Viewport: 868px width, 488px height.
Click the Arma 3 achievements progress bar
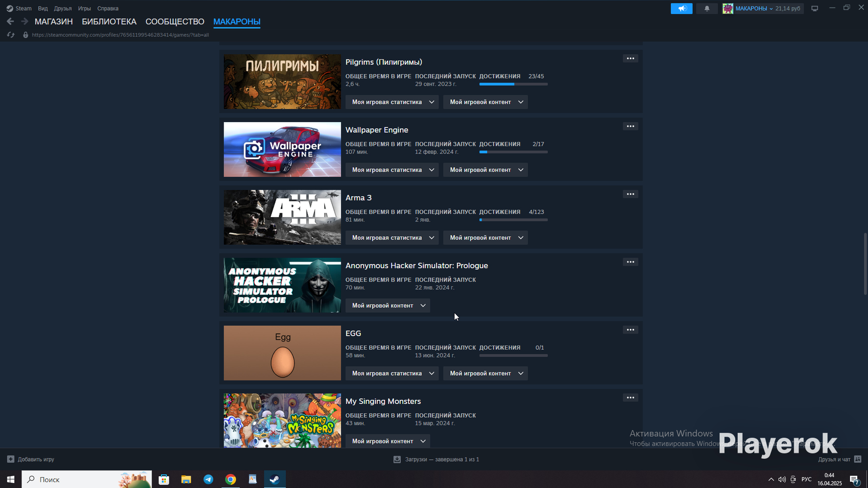(514, 220)
